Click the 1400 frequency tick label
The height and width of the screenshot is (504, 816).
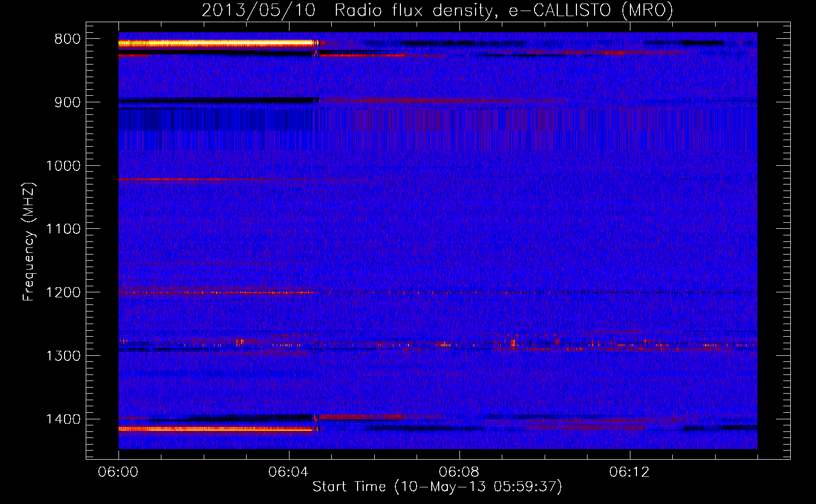[63, 419]
